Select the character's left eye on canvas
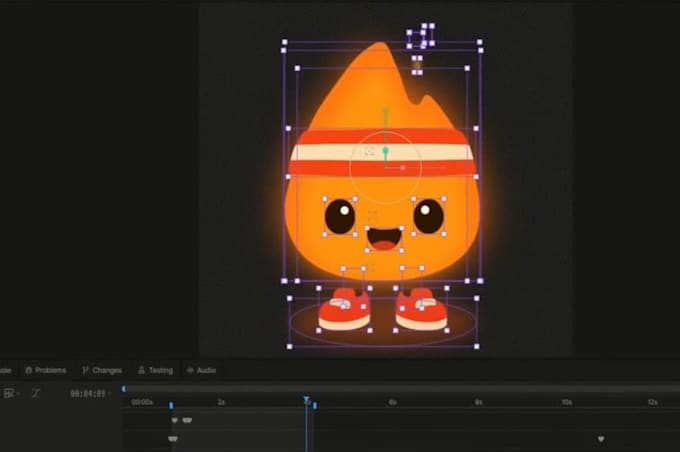 click(340, 216)
